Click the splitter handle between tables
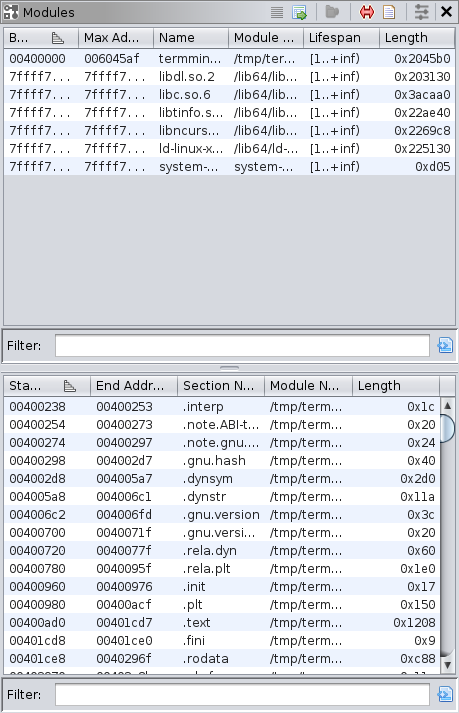Image resolution: width=459 pixels, height=713 pixels. pyautogui.click(x=229, y=368)
